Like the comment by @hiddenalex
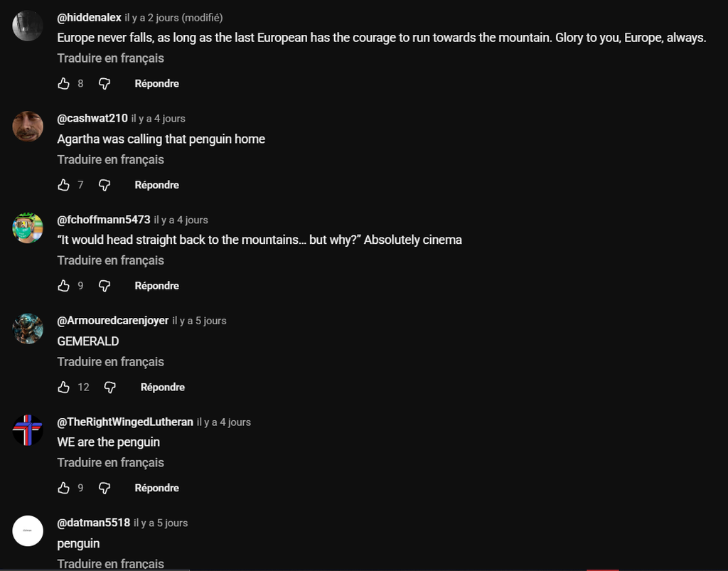728x571 pixels. pyautogui.click(x=64, y=84)
